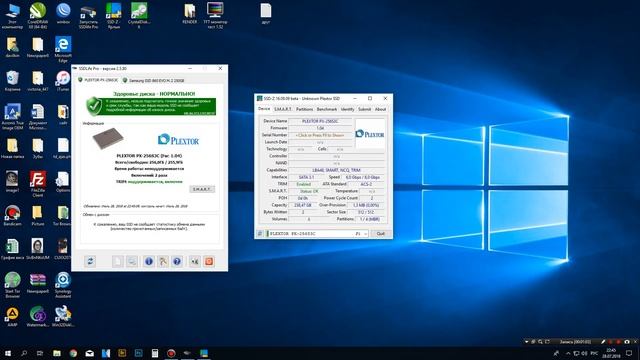Click the blue info icon in SSDLife
Viewport: 640px width, 360px height.
coord(149,261)
